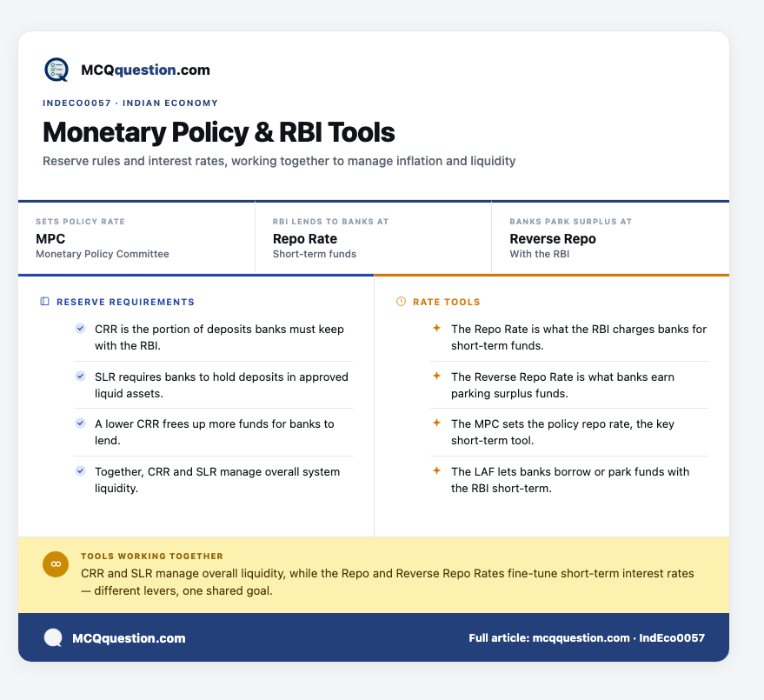This screenshot has height=700, width=764.
Task: Click the star bullet beside Repo Rate statement
Action: [436, 328]
